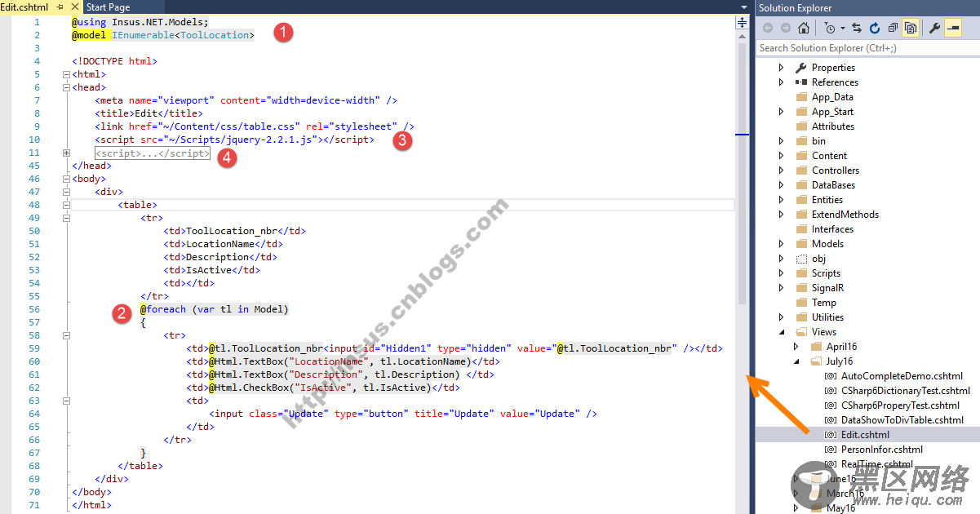Open the Pending Changes Filter clock icon
The image size is (980, 514).
tap(829, 28)
